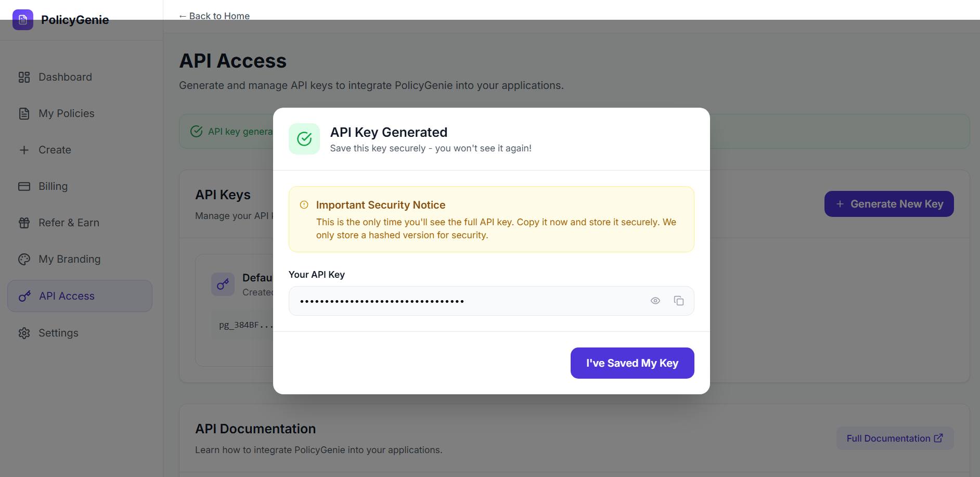Click the security notice warning icon
This screenshot has height=477, width=980.
pyautogui.click(x=304, y=205)
